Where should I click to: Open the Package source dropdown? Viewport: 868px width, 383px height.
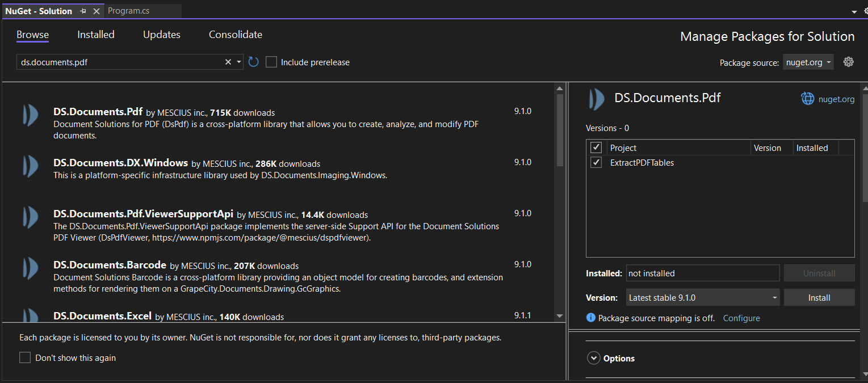coord(808,62)
